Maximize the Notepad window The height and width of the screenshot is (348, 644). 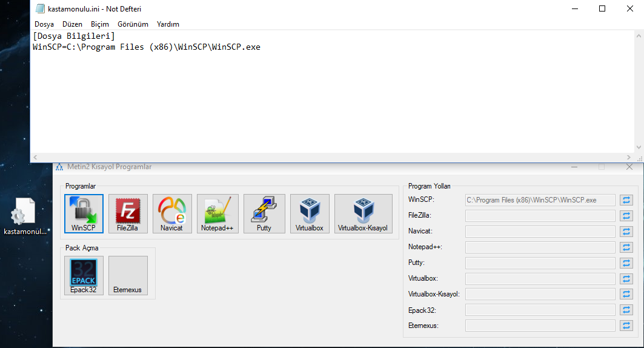tap(602, 8)
